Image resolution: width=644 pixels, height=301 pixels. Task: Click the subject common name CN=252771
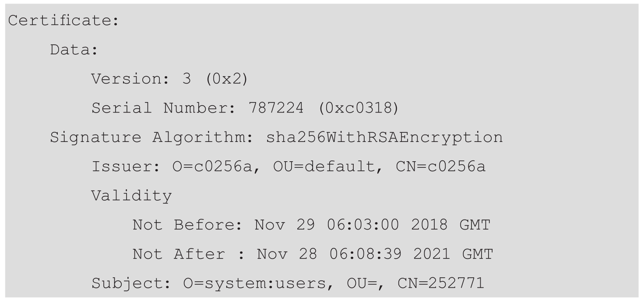tap(441, 283)
